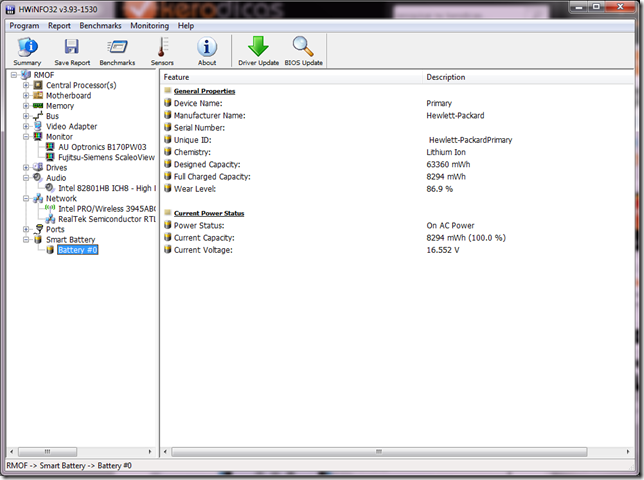Select the Smart Battery tree node
Screen dimensions: 644x480
tap(70, 239)
